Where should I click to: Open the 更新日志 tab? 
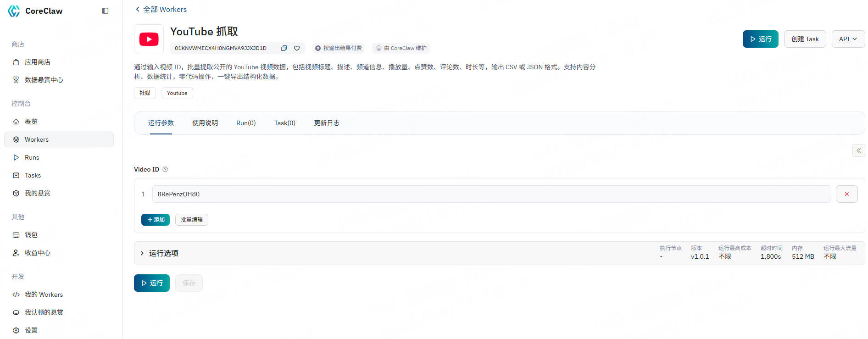click(327, 123)
